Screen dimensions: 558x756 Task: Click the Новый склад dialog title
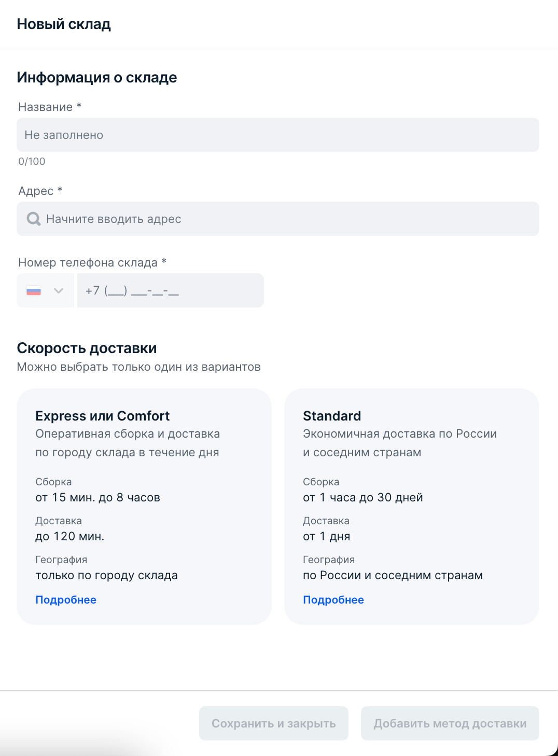64,24
